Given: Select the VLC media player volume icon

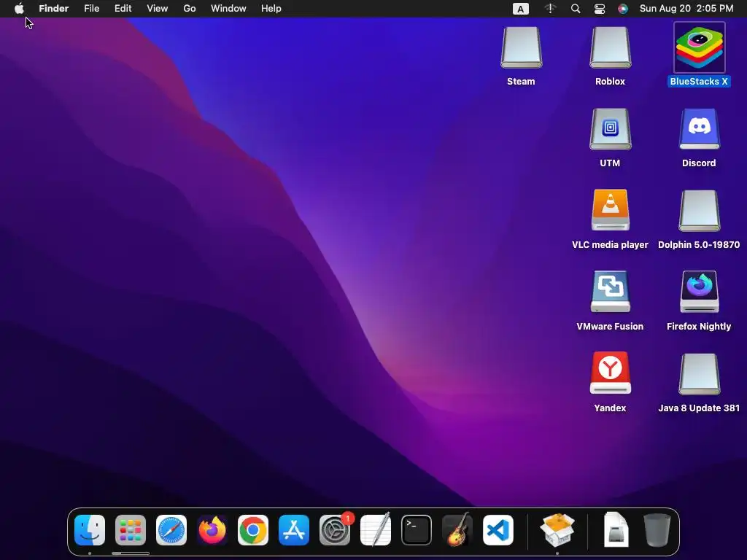Looking at the screenshot, I should click(x=611, y=211).
